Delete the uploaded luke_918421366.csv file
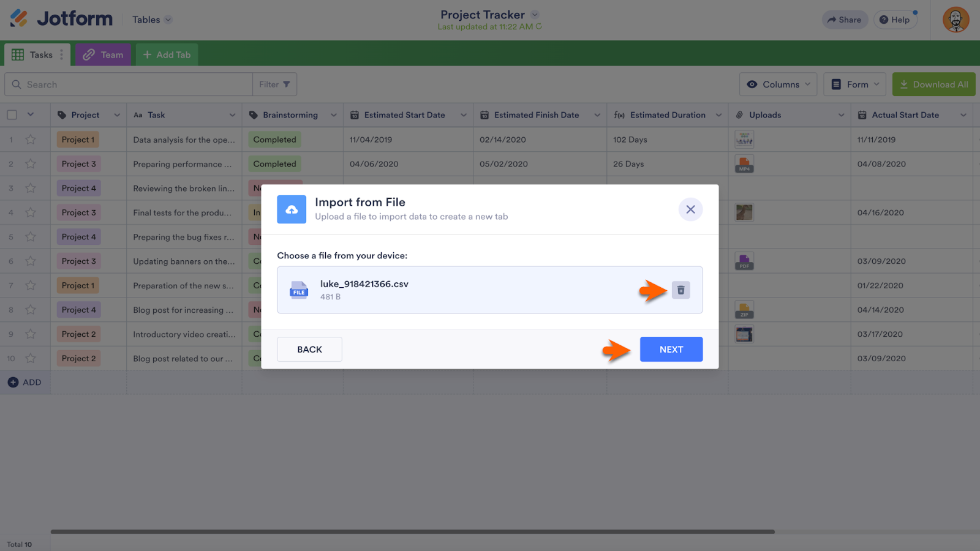 click(x=680, y=290)
